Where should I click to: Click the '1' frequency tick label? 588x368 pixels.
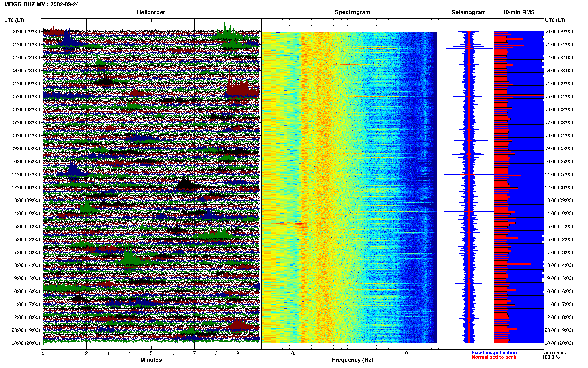[350, 353]
